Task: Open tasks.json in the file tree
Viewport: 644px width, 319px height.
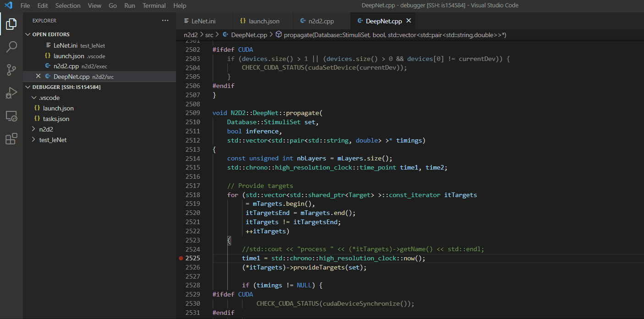Action: pyautogui.click(x=56, y=119)
